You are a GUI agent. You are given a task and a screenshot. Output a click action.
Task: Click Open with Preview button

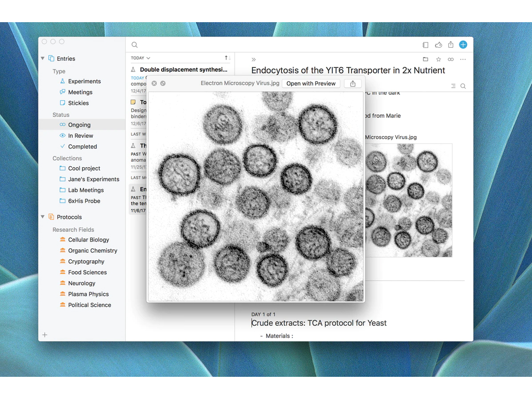(x=311, y=83)
